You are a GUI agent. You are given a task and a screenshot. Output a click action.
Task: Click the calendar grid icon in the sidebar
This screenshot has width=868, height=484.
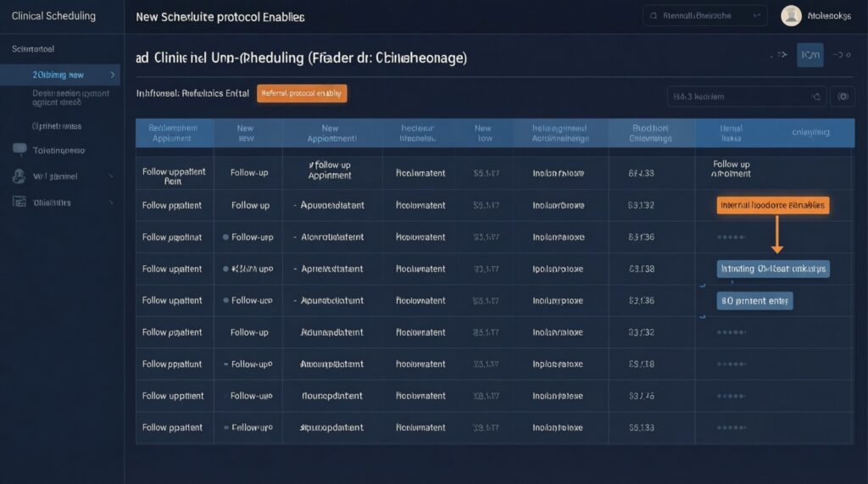19,203
